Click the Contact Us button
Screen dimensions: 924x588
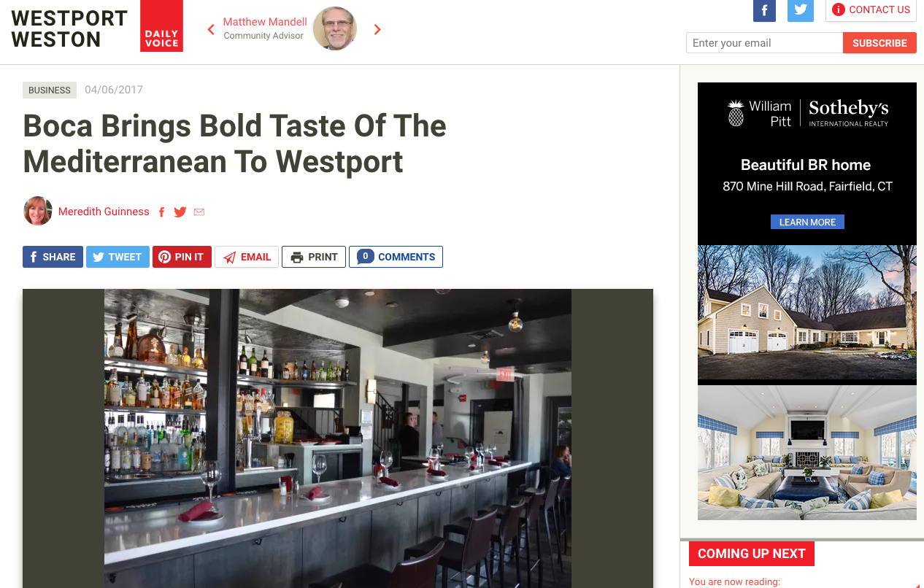tap(871, 10)
